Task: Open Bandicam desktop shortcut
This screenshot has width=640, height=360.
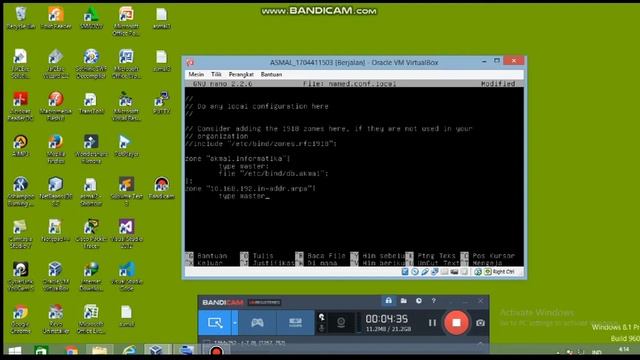Action: (x=162, y=188)
